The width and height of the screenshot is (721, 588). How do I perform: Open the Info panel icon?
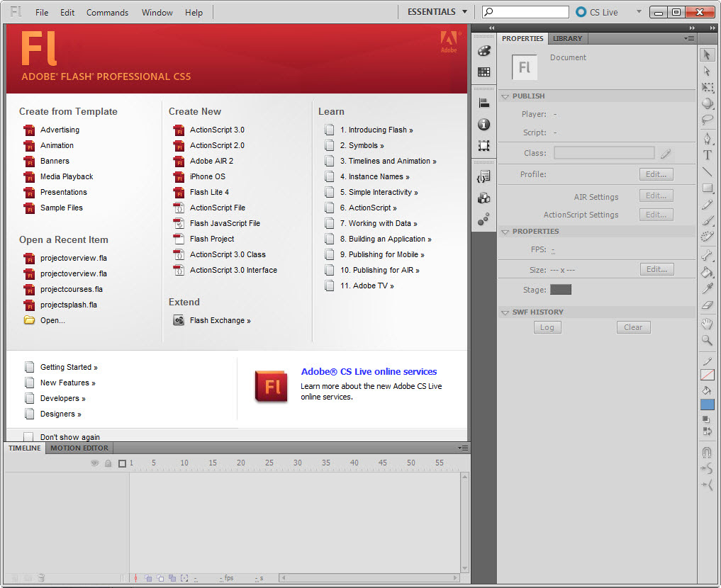[484, 125]
